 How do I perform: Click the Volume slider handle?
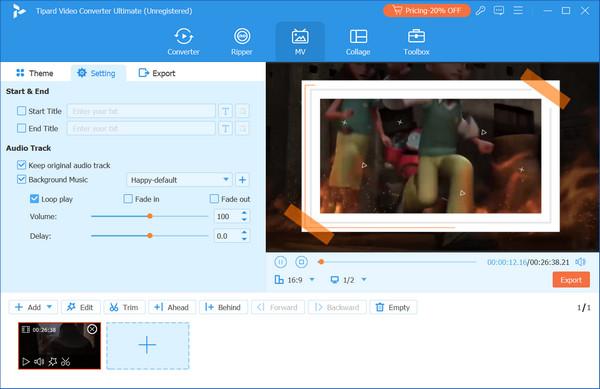pyautogui.click(x=150, y=216)
